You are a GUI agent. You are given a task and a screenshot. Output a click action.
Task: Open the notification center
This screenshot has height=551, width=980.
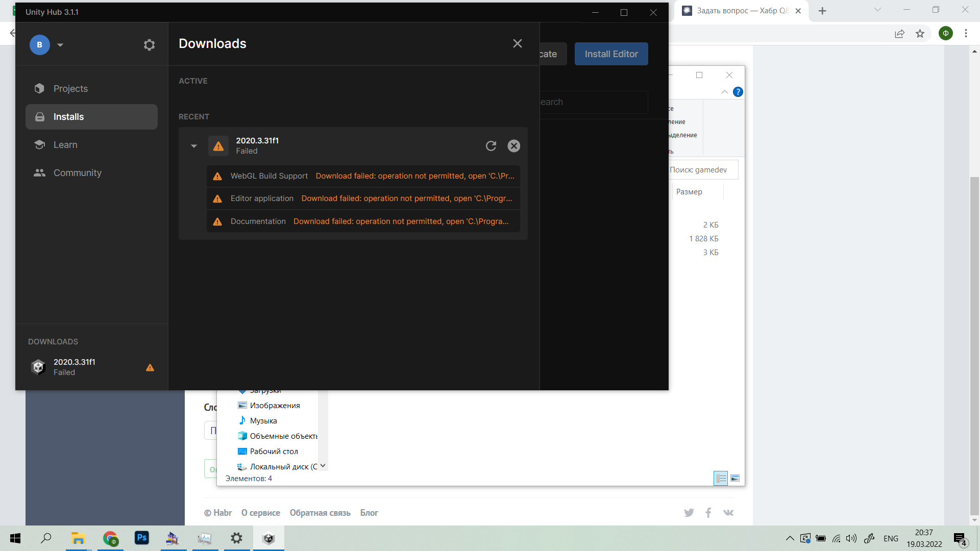click(x=960, y=539)
